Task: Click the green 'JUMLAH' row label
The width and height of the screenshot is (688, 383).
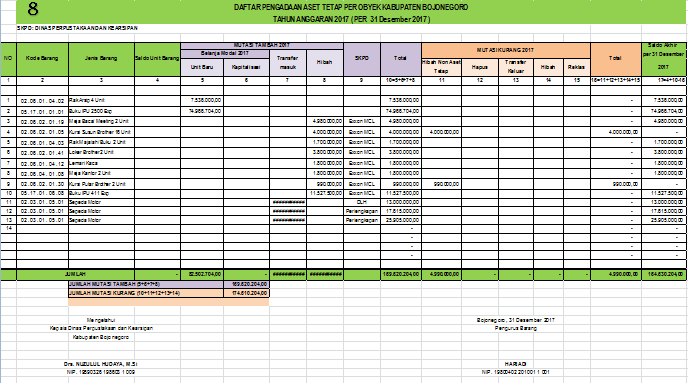Action: tap(75, 274)
